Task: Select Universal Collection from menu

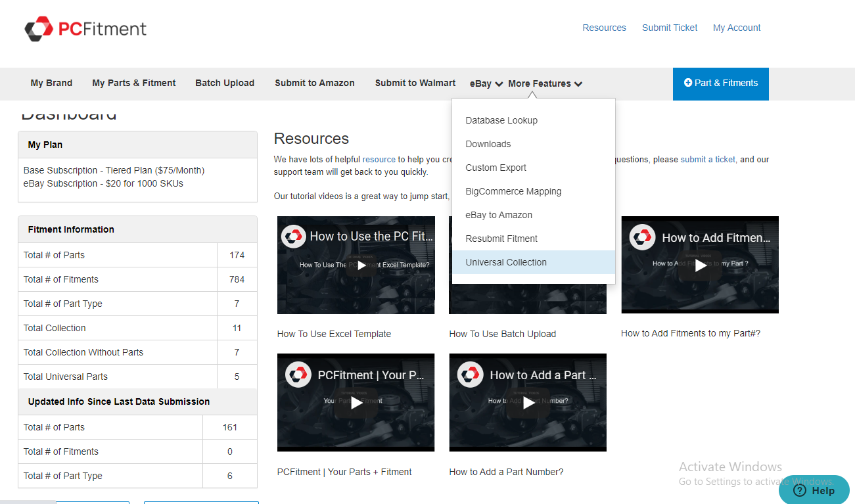Action: 506,262
